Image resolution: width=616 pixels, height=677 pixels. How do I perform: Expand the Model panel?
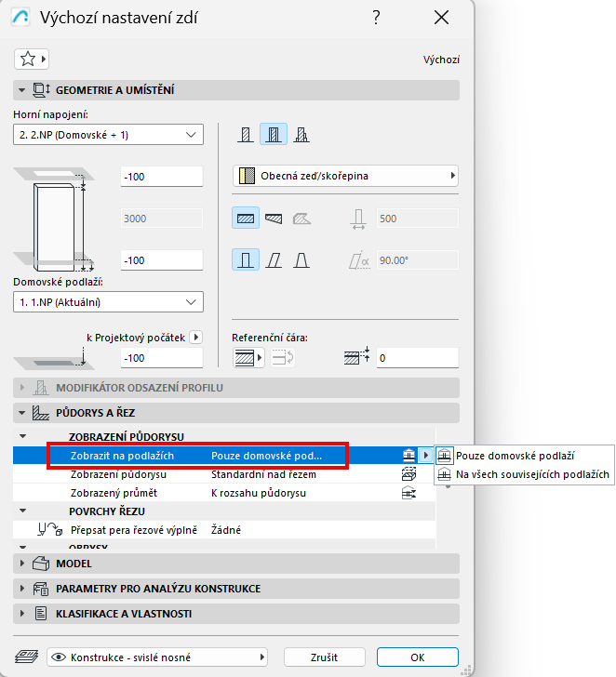coord(22,564)
